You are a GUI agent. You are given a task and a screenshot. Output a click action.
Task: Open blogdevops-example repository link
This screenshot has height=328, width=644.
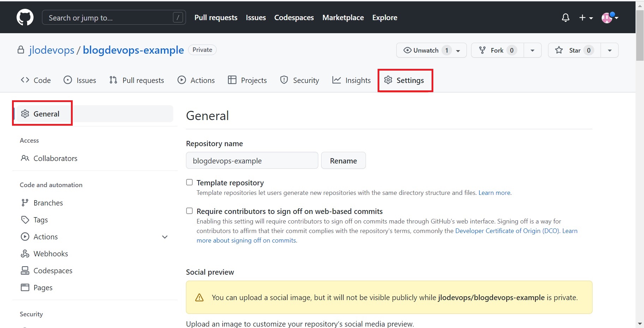click(133, 50)
